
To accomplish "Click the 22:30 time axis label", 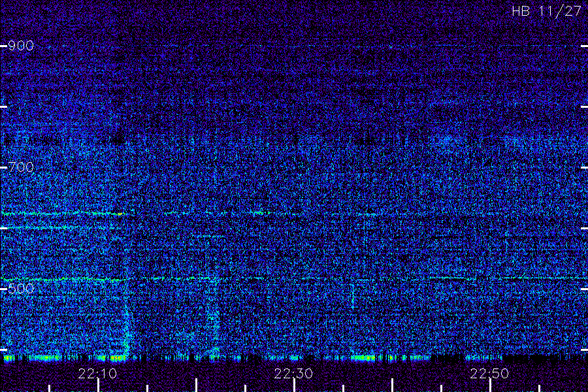I will pyautogui.click(x=293, y=374).
